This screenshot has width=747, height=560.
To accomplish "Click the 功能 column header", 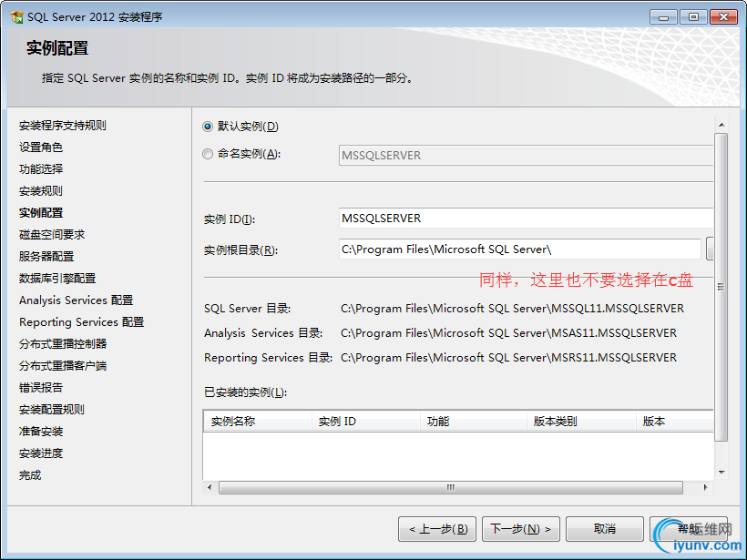I will tap(474, 422).
